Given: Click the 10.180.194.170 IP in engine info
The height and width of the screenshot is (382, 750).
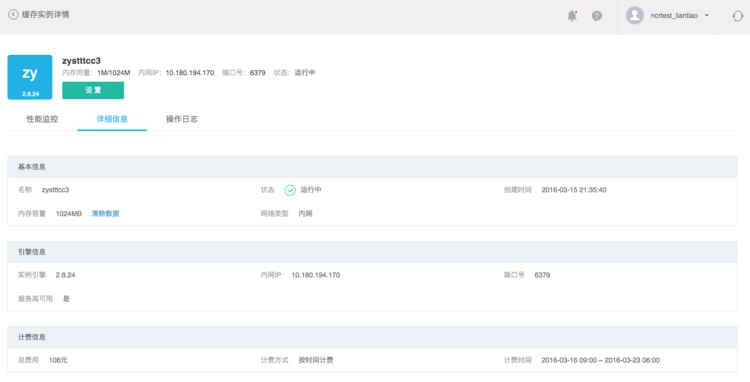Looking at the screenshot, I should point(316,275).
